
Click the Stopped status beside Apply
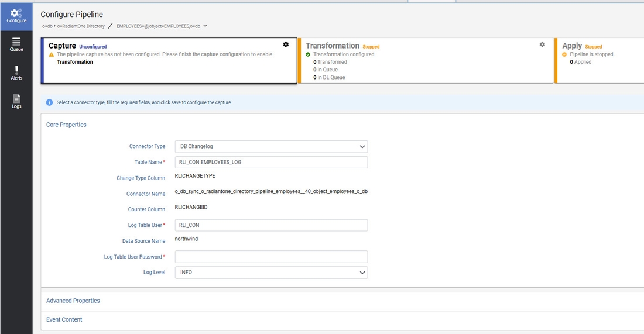click(x=594, y=47)
